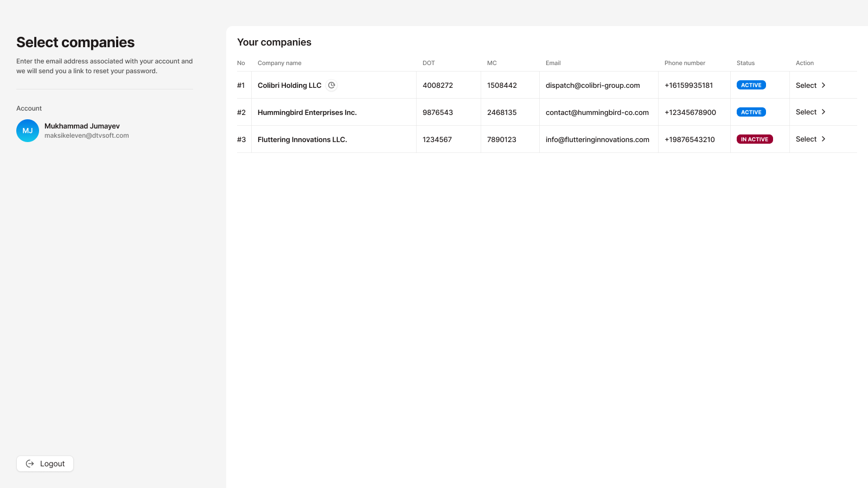The image size is (868, 488).
Task: Click the Fluttering Innovations LLC. name
Action: (x=302, y=139)
